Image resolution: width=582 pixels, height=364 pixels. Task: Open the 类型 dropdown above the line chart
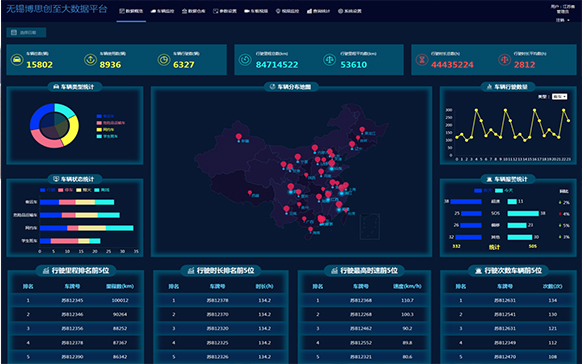[x=559, y=96]
